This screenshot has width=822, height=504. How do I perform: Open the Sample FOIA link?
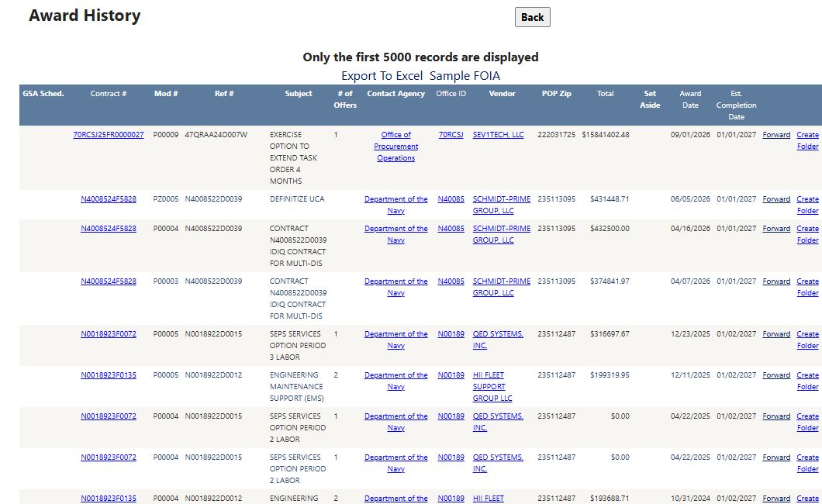465,76
